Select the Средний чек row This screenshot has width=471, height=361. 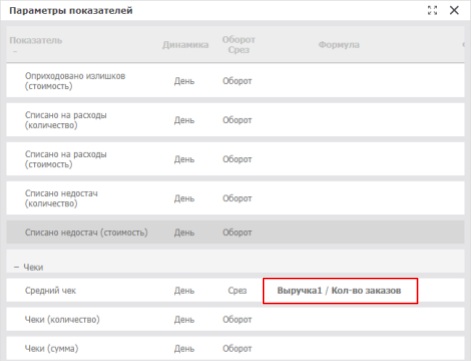[x=235, y=290]
